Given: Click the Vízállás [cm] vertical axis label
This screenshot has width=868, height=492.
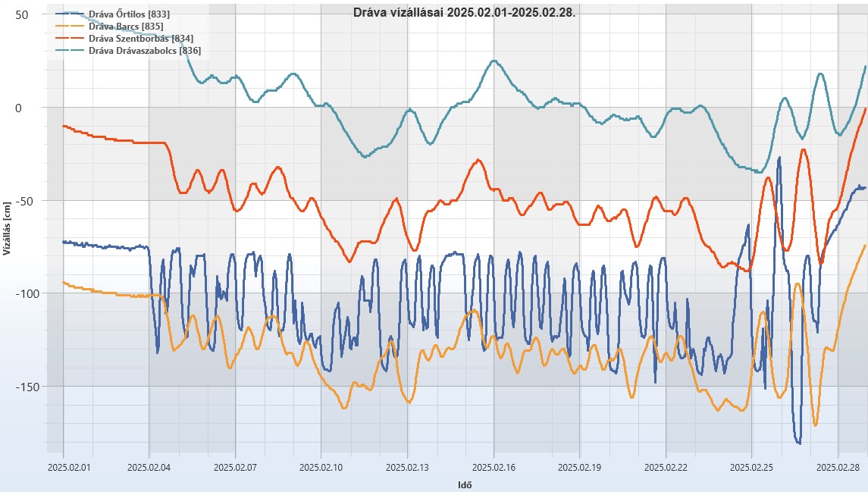Looking at the screenshot, I should (x=7, y=229).
